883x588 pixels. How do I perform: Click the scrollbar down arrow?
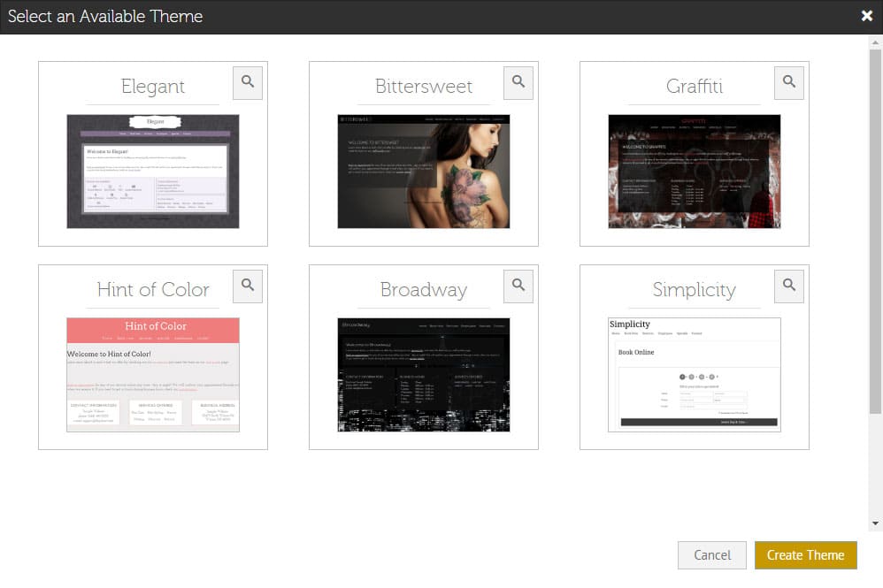pos(875,524)
